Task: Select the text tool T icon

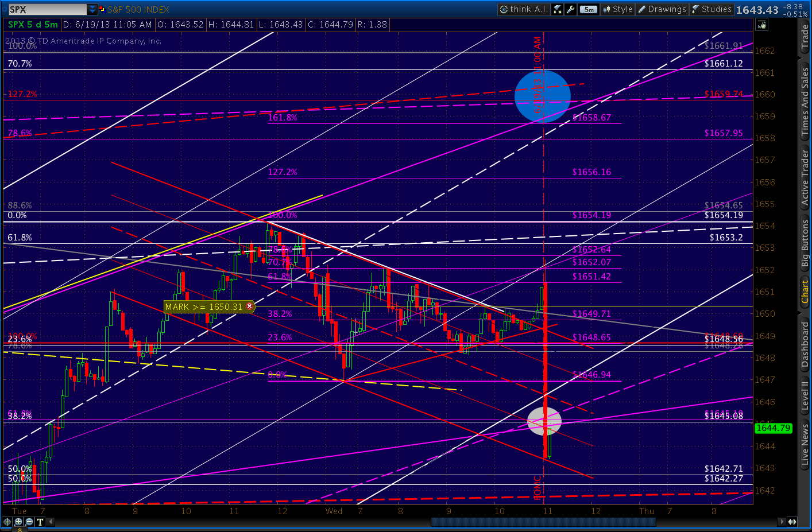Action: (40, 522)
